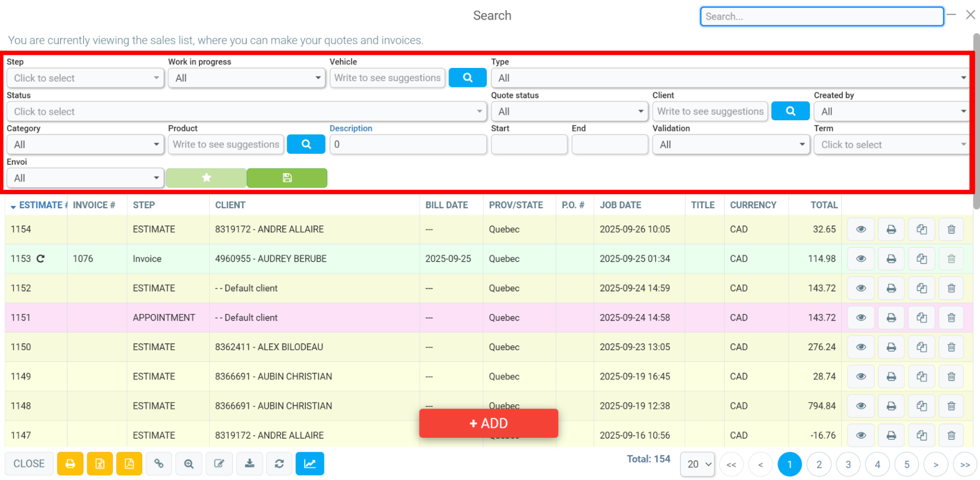View invoice 1153 using eye icon
This screenshot has height=480, width=980.
[x=861, y=259]
